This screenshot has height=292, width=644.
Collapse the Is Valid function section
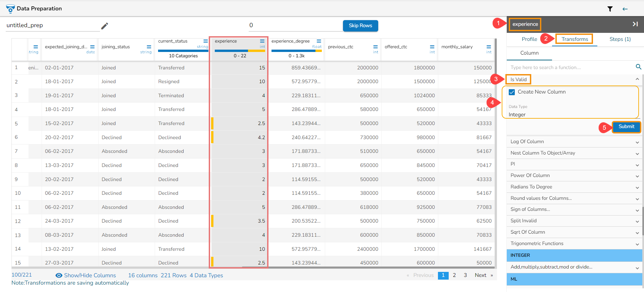(x=637, y=79)
